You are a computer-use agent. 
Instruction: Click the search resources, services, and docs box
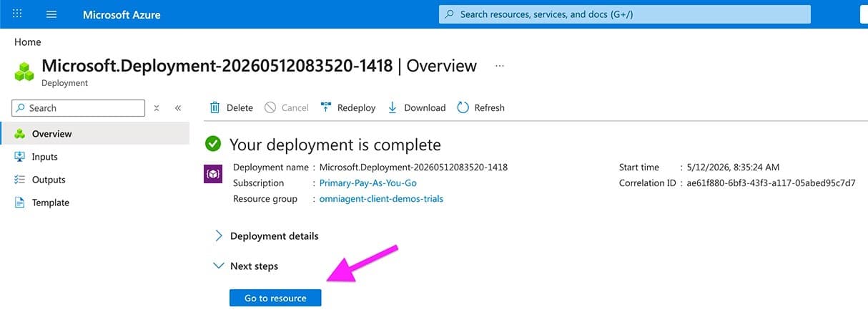[x=624, y=14]
